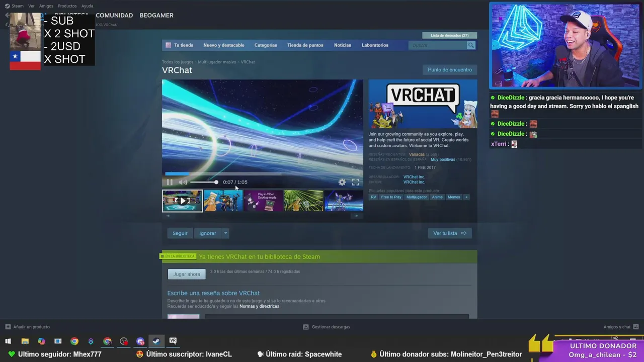644x362 pixels.
Task: Expand the trailer to fullscreen
Action: pos(356,182)
